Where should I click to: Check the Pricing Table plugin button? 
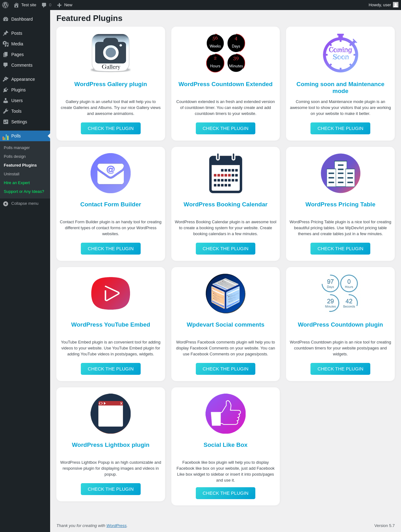tap(340, 249)
